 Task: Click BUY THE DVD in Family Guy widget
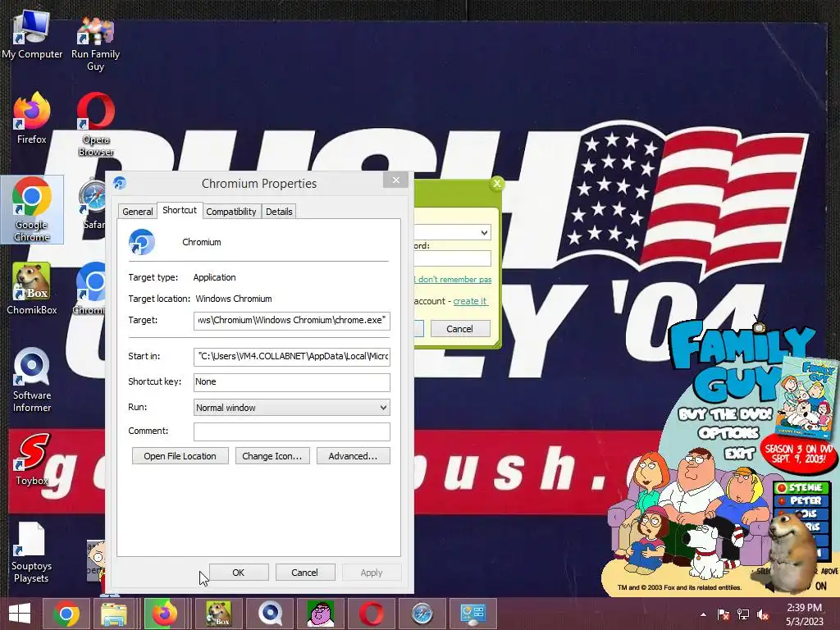pos(725,414)
